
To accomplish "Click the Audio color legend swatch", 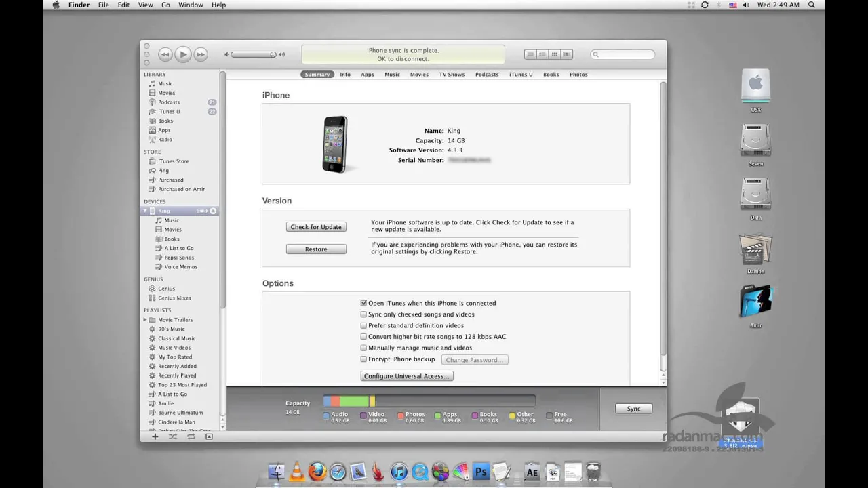I will tap(326, 415).
